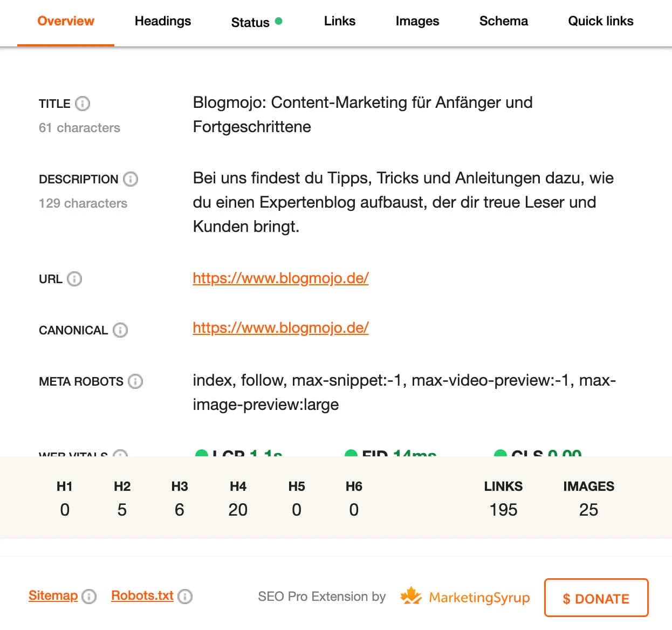
Task: Switch to the Links tab
Action: click(x=339, y=21)
